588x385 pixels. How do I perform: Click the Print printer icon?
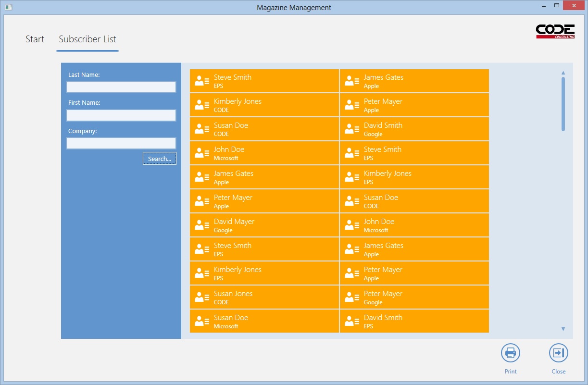pyautogui.click(x=511, y=353)
